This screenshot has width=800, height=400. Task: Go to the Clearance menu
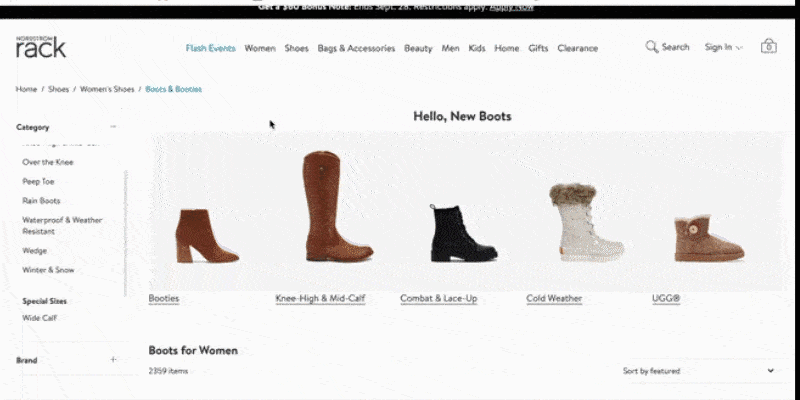pyautogui.click(x=577, y=48)
